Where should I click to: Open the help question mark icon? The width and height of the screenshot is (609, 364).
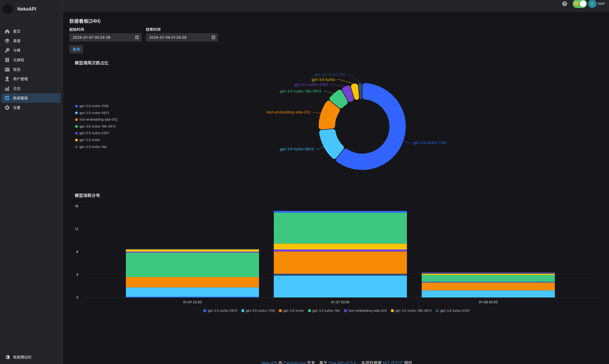pyautogui.click(x=565, y=4)
